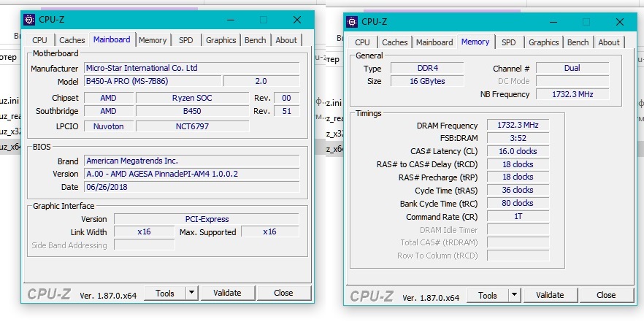Click Validate button in right CPU-Z window
The height and width of the screenshot is (322, 644).
coord(550,295)
